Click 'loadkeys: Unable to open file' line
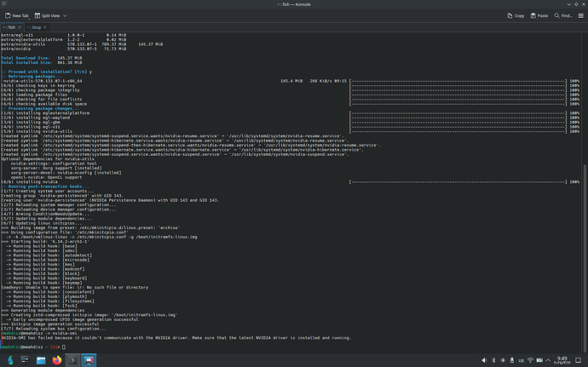 coord(75,287)
